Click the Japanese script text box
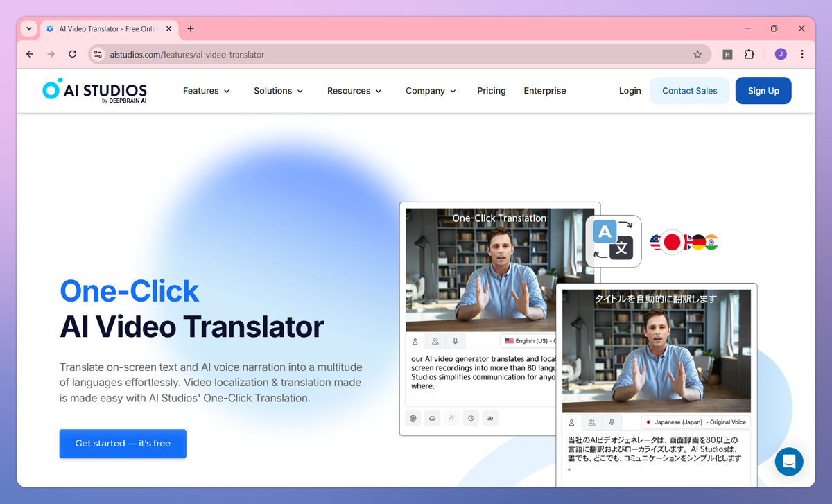 click(657, 458)
